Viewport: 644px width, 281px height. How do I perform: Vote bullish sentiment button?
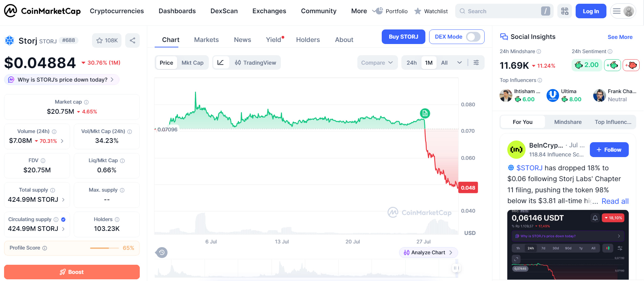click(613, 65)
